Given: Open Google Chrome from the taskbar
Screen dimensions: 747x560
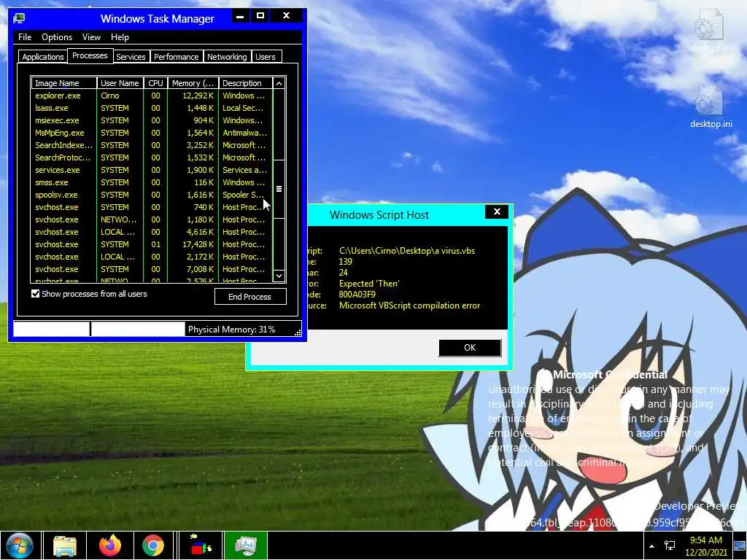Looking at the screenshot, I should coord(153,545).
